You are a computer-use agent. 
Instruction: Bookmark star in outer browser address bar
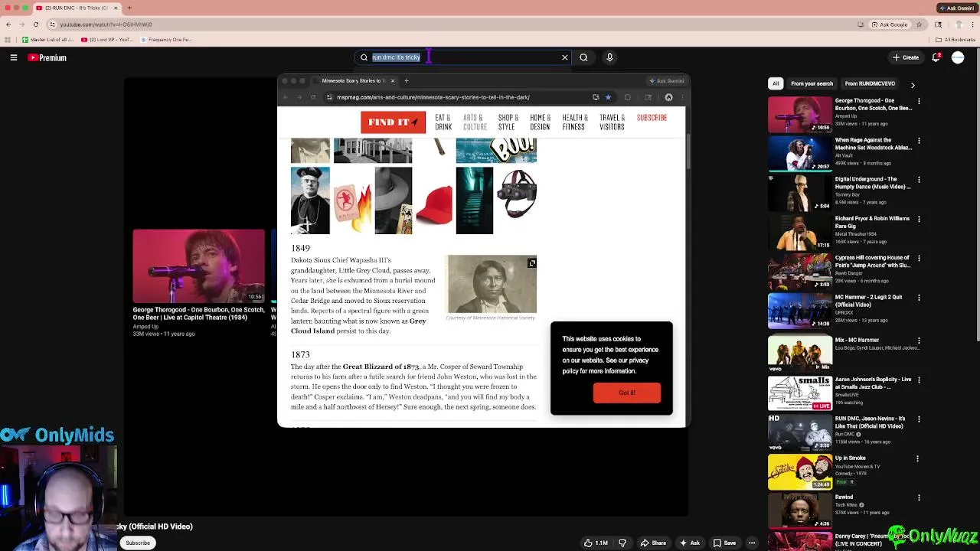coord(919,24)
